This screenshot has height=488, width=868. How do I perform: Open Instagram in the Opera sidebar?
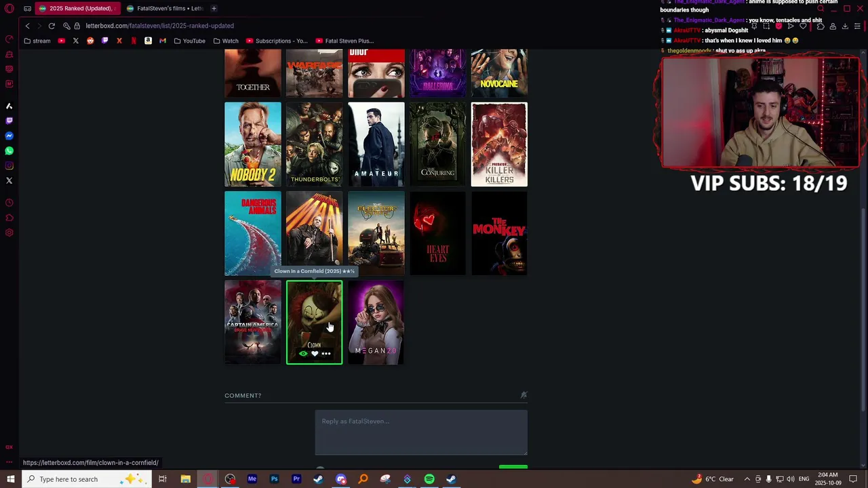(9, 166)
